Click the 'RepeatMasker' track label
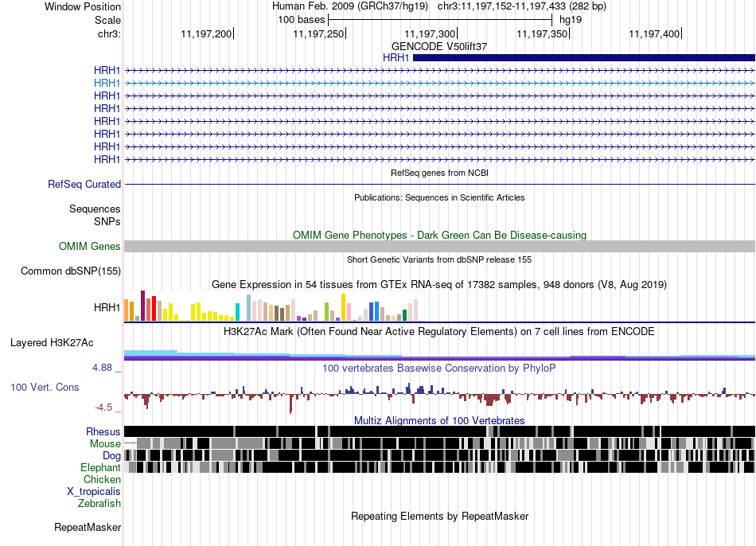The image size is (756, 546). (88, 528)
